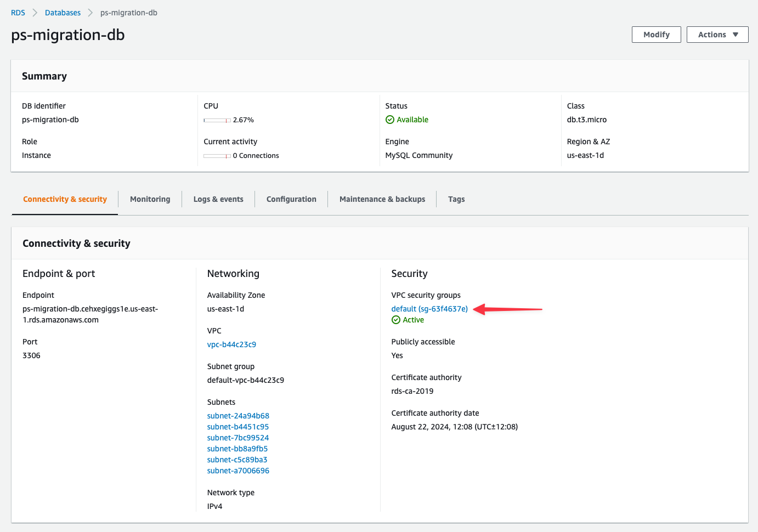Open the Databases breadcrumb link
The width and height of the screenshot is (758, 532).
(63, 12)
